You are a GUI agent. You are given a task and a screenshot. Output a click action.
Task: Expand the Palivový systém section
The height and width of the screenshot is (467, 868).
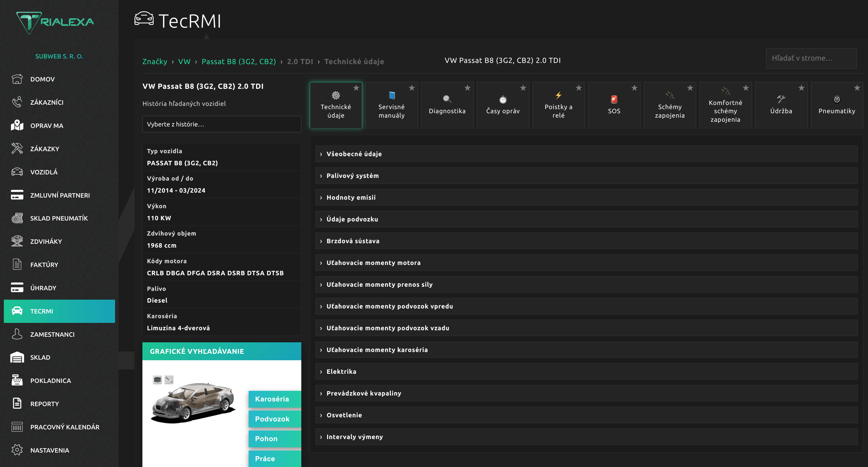tap(586, 176)
